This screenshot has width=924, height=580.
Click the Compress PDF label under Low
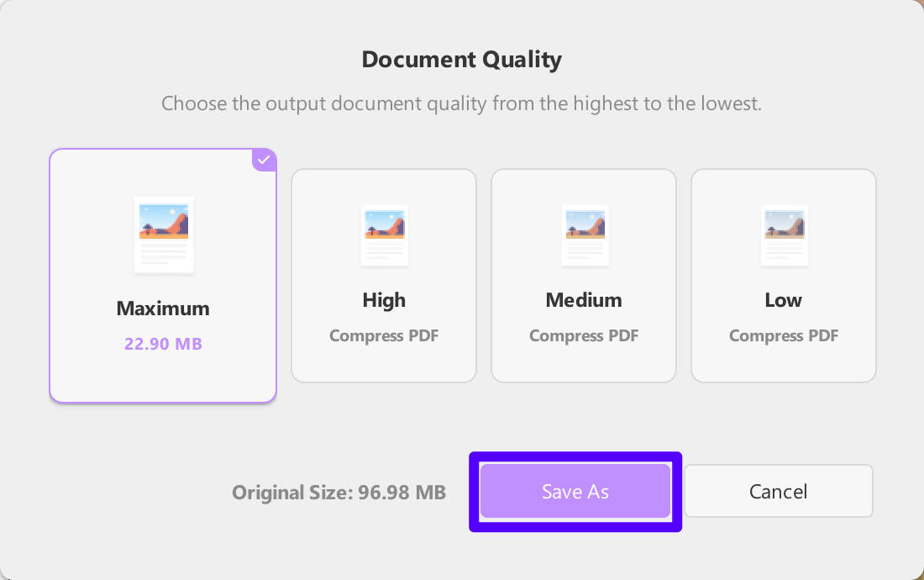pos(783,335)
